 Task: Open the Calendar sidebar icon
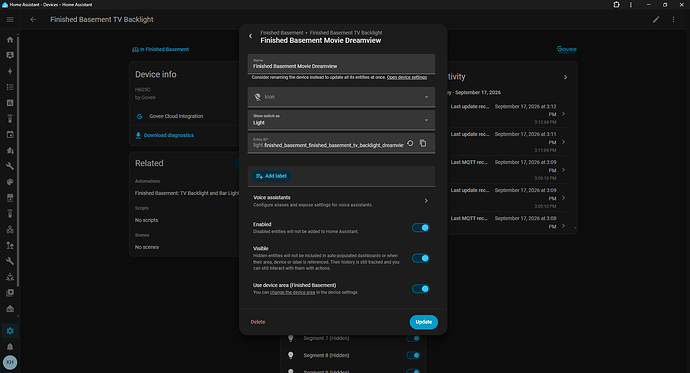pos(10,135)
